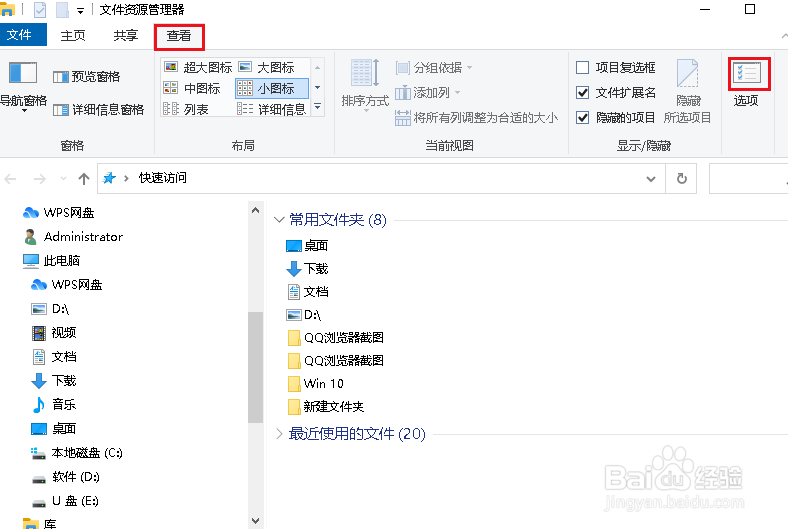This screenshot has height=530, width=788.
Task: Open the Win 10 folder
Action: tap(315, 384)
